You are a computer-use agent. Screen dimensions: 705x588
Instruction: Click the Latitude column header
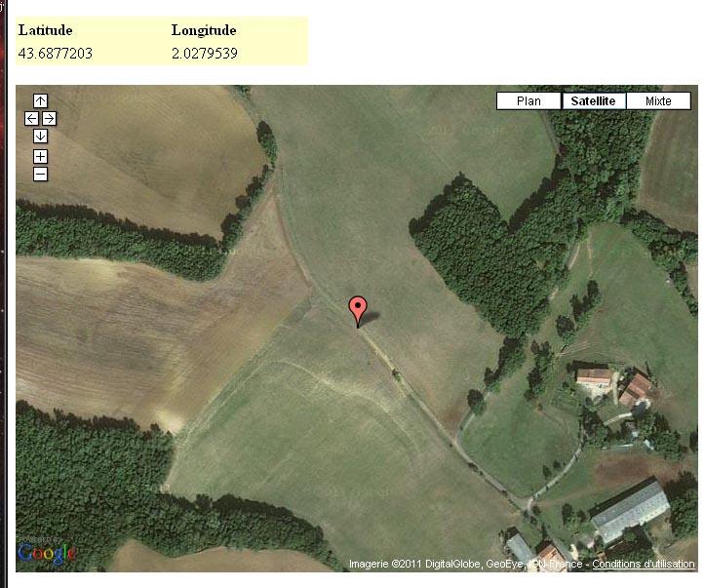click(46, 30)
